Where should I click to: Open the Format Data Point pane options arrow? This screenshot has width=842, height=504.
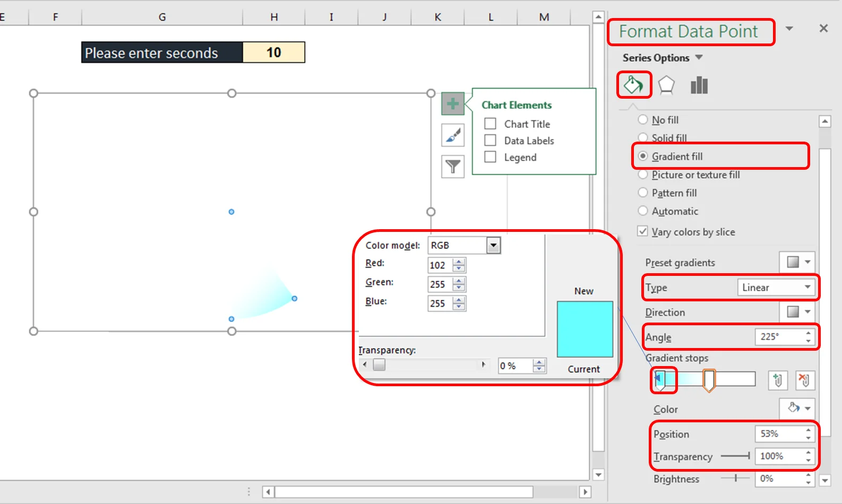point(789,29)
